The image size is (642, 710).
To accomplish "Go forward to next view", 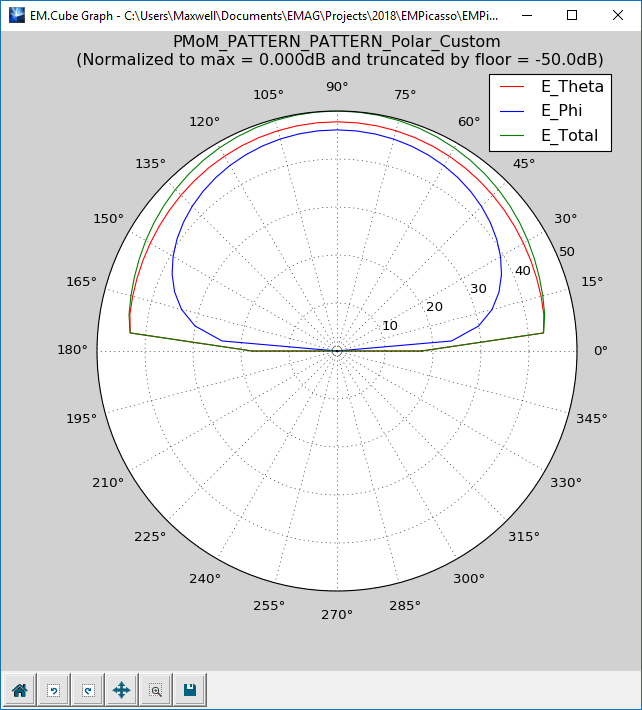I will point(87,690).
